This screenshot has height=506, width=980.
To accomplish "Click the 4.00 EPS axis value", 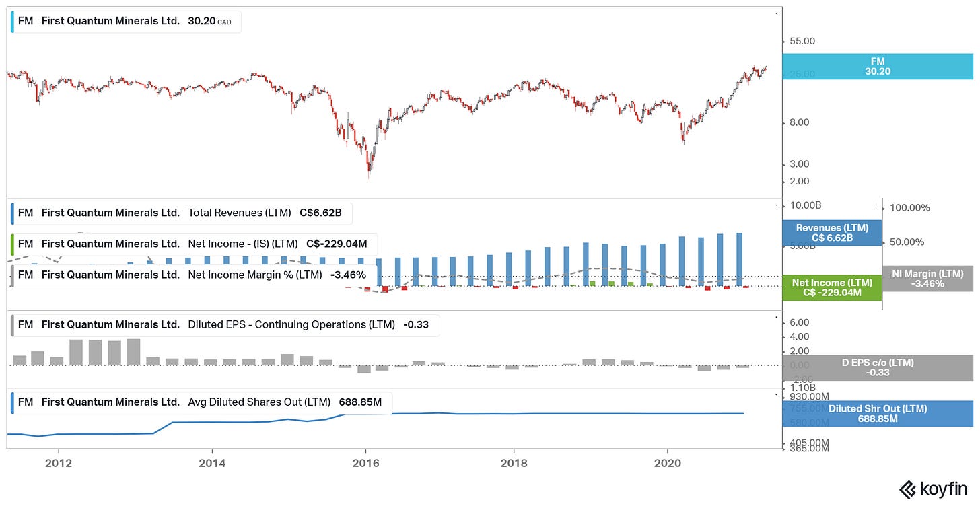I will point(800,337).
